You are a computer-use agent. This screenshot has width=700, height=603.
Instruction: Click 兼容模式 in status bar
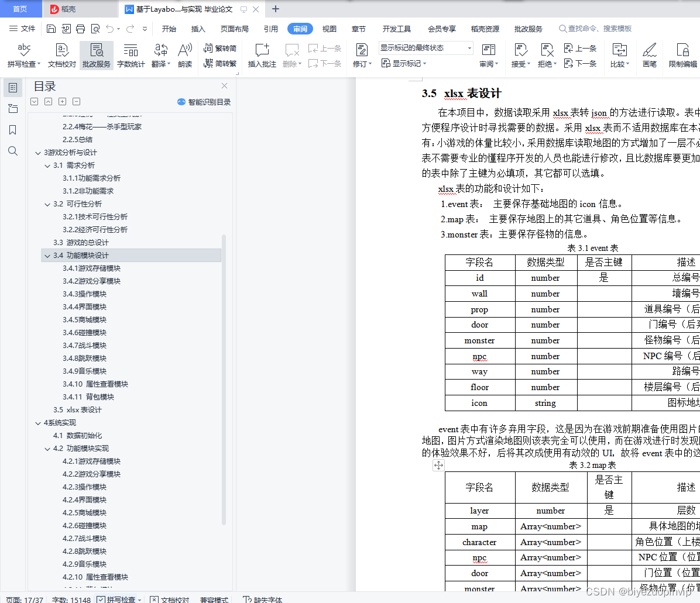(214, 599)
